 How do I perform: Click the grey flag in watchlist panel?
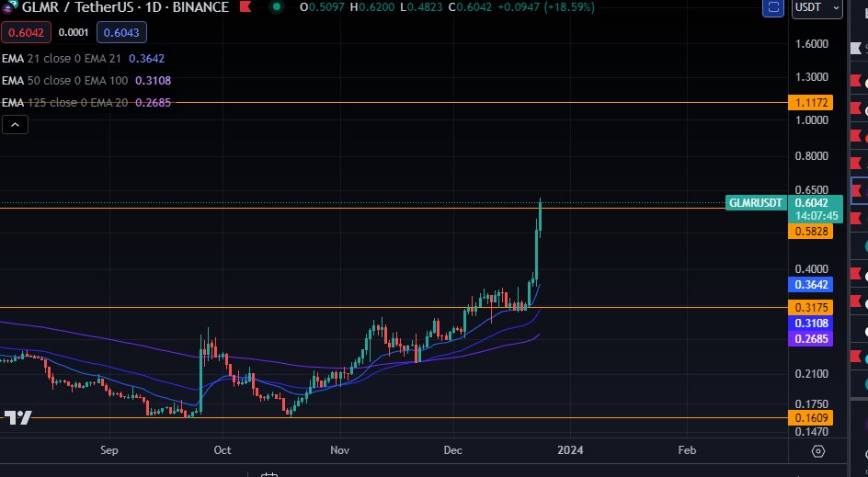[x=856, y=49]
